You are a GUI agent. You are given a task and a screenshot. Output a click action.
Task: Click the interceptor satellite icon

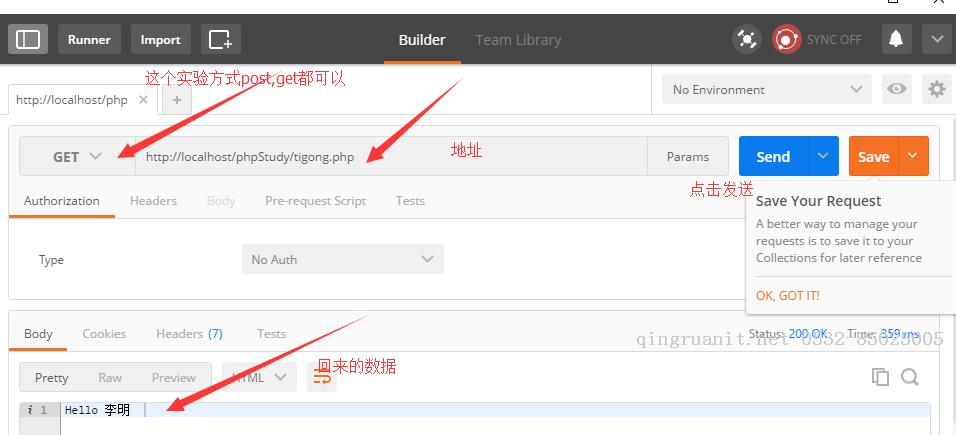coord(747,40)
